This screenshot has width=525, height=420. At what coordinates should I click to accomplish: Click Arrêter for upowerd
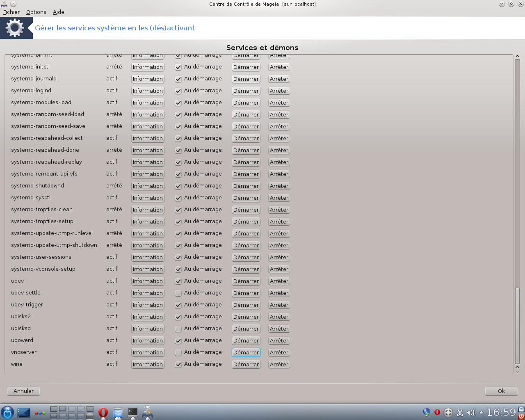(x=279, y=340)
